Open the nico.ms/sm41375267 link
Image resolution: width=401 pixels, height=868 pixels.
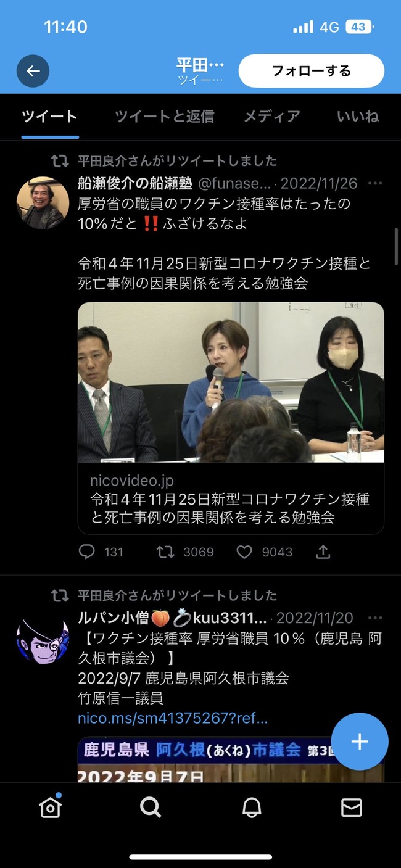[x=173, y=719]
